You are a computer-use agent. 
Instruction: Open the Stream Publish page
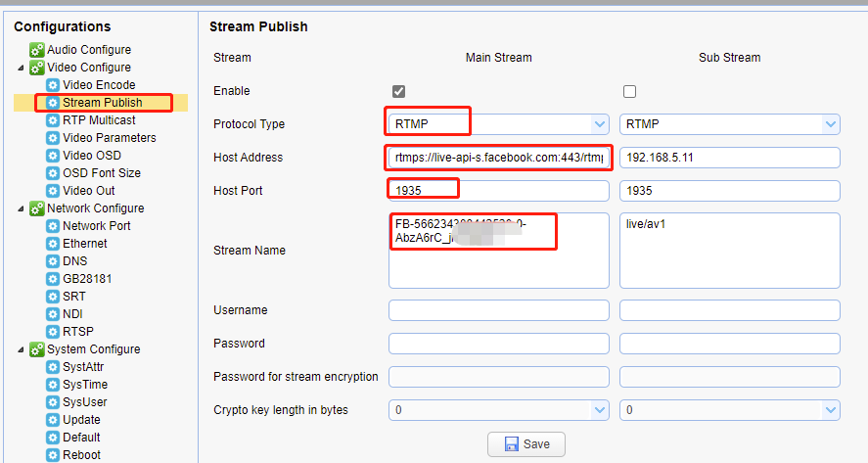102,103
